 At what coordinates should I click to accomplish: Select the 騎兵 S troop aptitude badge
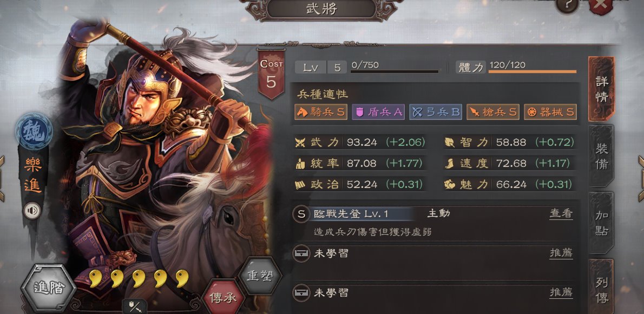pos(321,112)
